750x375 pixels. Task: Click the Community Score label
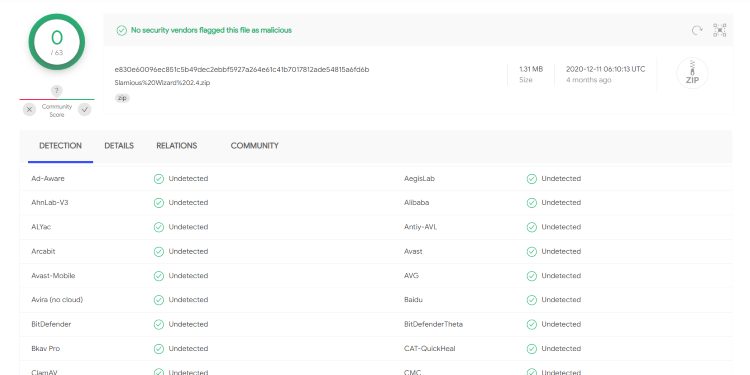57,110
